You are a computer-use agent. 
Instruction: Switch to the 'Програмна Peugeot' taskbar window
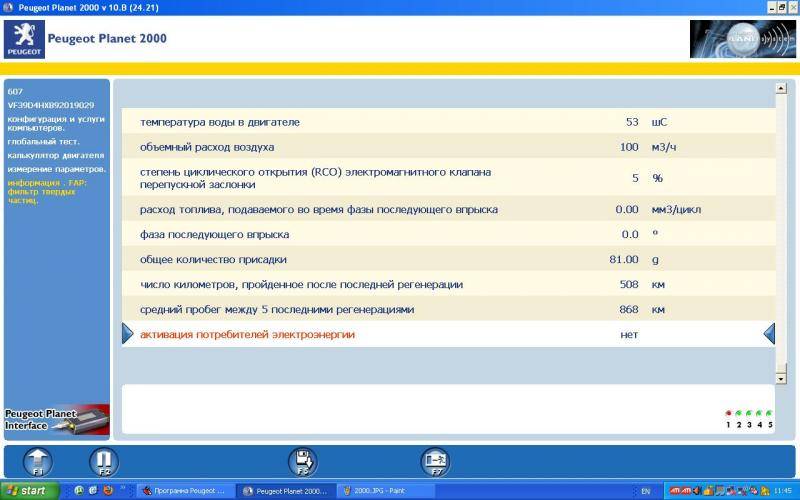point(187,491)
